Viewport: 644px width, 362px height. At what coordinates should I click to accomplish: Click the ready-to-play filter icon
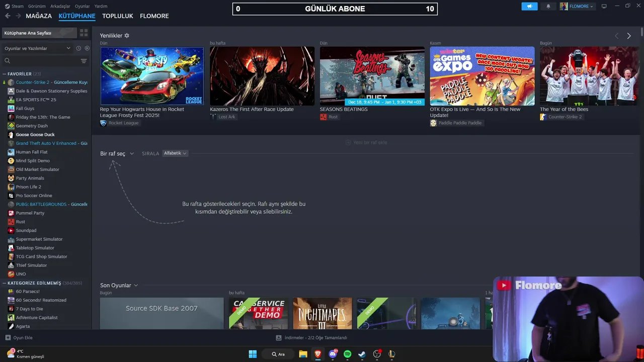pos(87,48)
